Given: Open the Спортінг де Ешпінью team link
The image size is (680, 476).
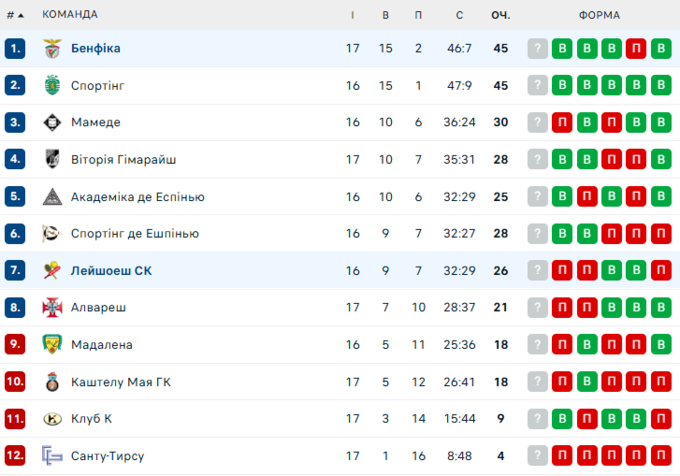Looking at the screenshot, I should (x=135, y=234).
